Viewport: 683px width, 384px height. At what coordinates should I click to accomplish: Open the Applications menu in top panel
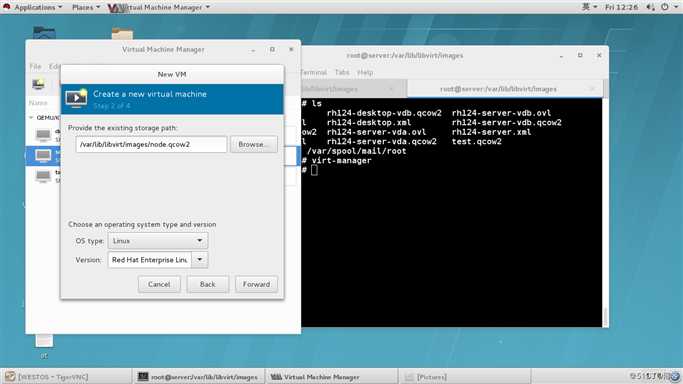[x=38, y=7]
